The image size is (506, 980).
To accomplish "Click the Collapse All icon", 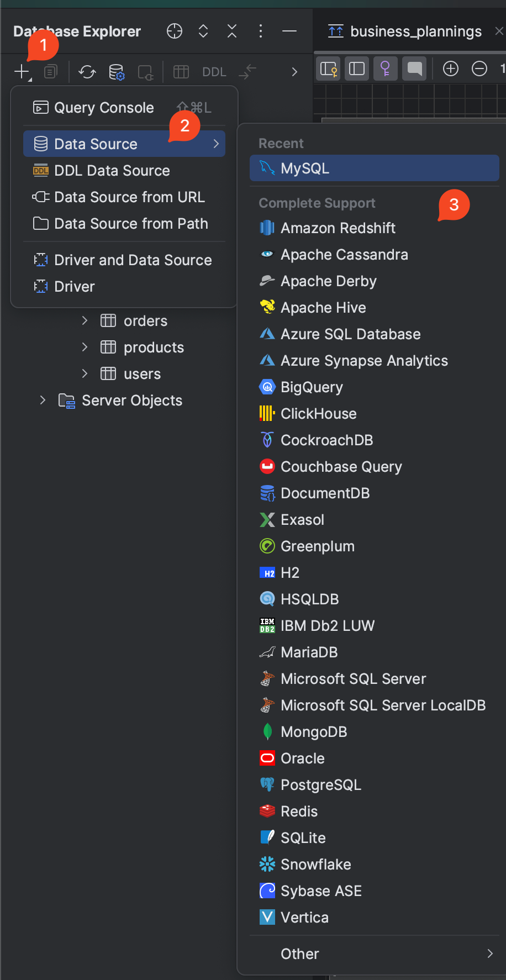I will pos(232,31).
